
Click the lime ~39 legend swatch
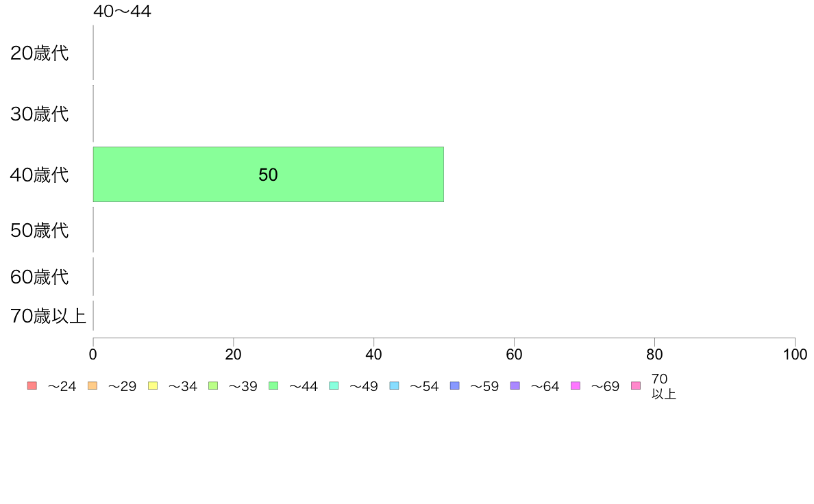[213, 386]
